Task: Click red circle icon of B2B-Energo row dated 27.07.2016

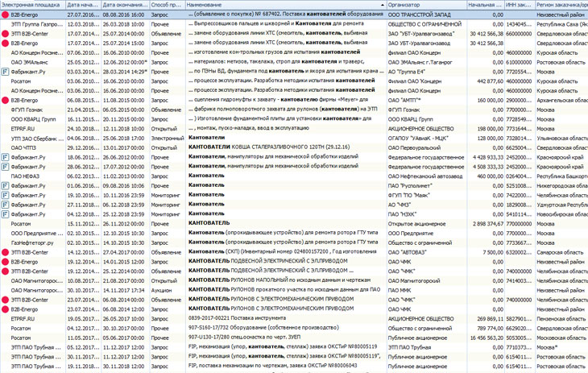Action: 5,15
